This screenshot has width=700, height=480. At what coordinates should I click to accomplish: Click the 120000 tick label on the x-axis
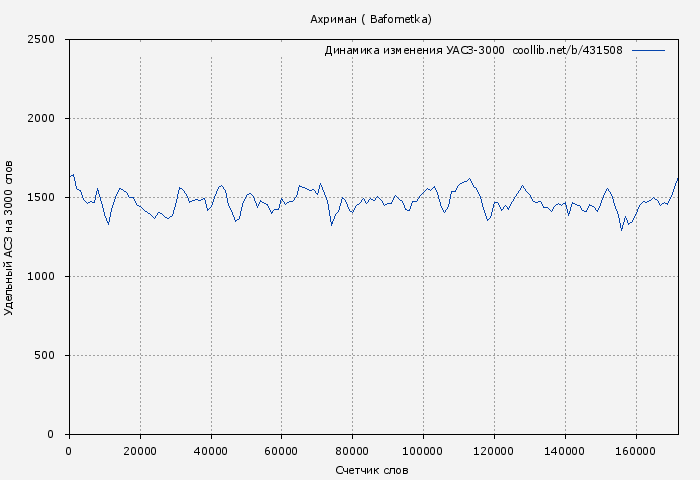(495, 451)
